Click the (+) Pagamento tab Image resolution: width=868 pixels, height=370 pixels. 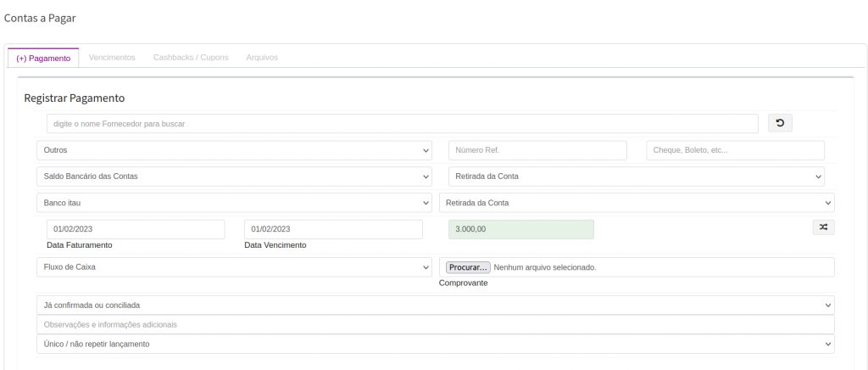pos(43,58)
